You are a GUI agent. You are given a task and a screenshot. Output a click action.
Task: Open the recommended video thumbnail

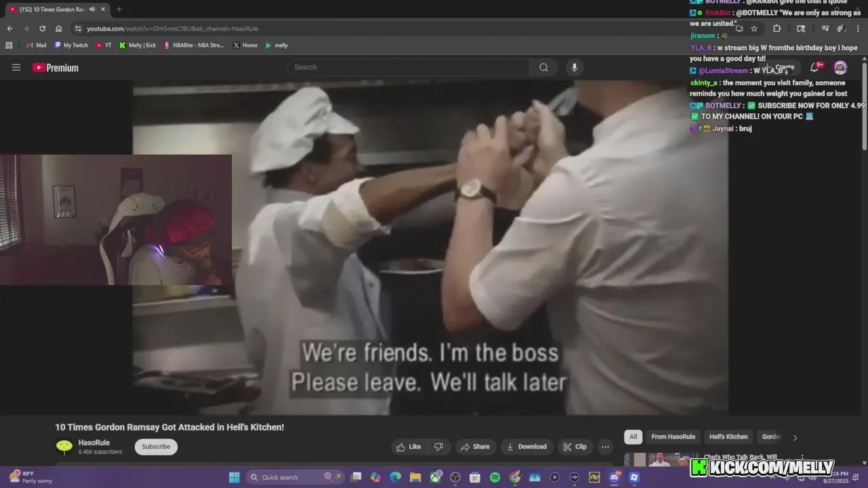coord(661,460)
